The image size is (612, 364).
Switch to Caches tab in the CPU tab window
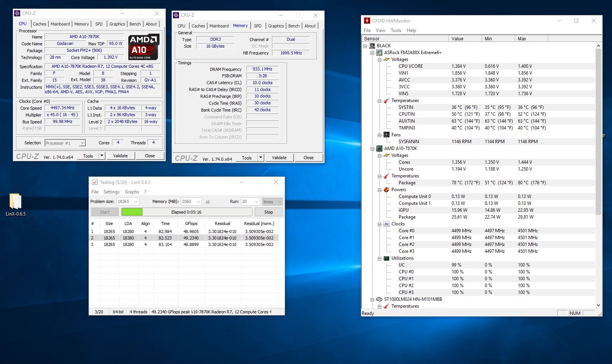39,24
